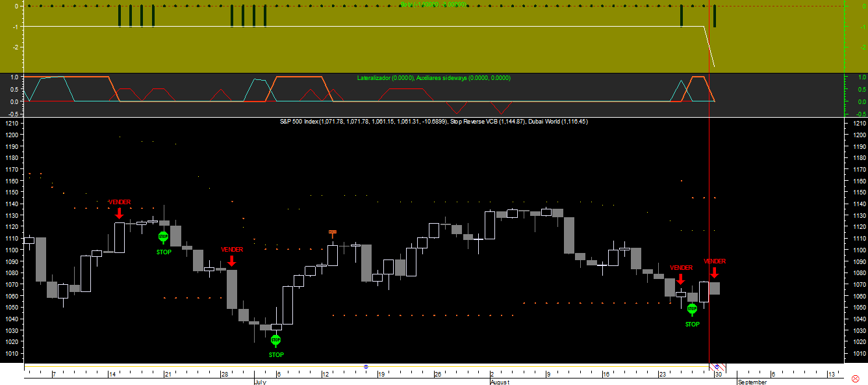Screen dimensions: 868x385
Task: Click the date label 14 on the axis
Action: [112, 375]
